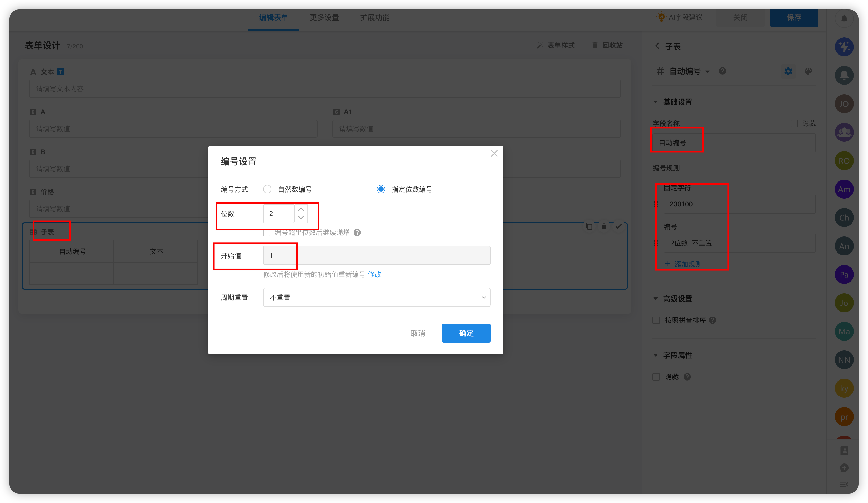Click the copy icon on 子表 field
Image resolution: width=868 pixels, height=503 pixels.
[x=589, y=226]
